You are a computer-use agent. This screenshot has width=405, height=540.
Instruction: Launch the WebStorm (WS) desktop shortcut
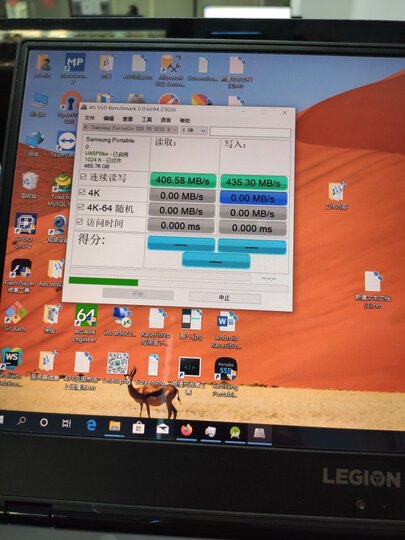[x=12, y=367]
